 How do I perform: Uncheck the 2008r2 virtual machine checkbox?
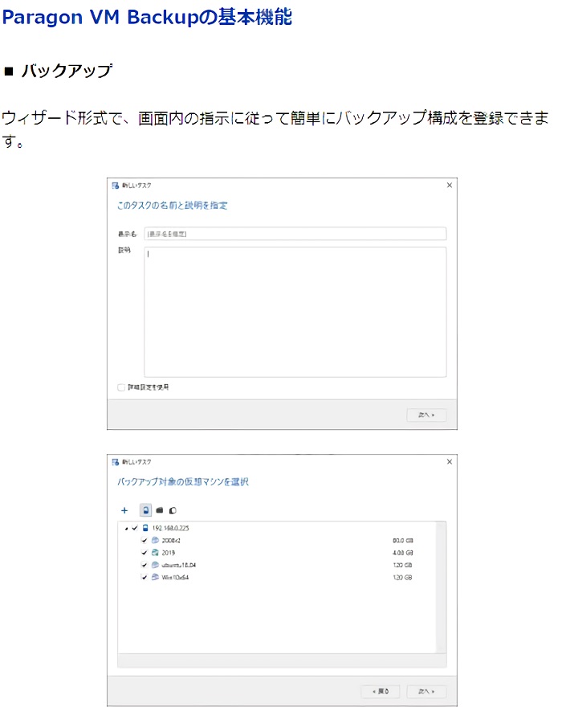(x=145, y=541)
